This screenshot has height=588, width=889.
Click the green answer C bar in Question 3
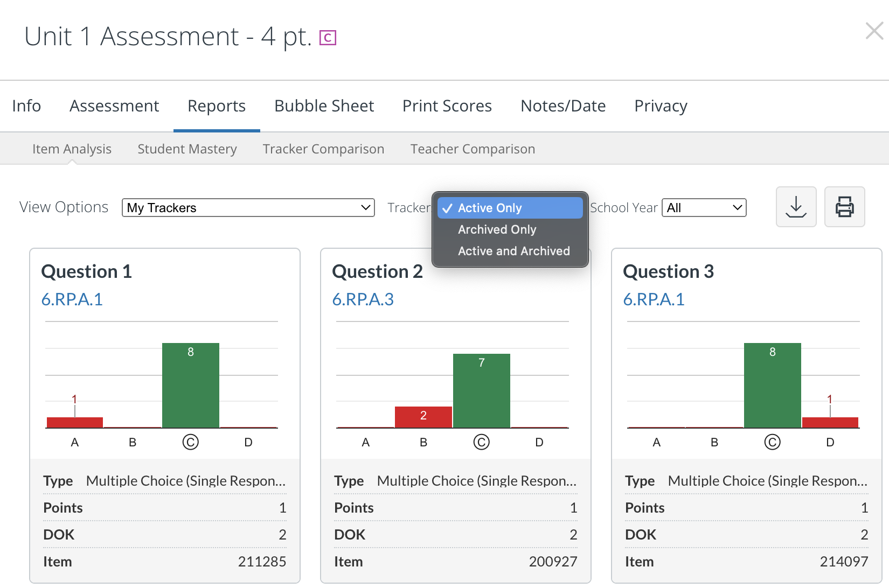tap(772, 385)
